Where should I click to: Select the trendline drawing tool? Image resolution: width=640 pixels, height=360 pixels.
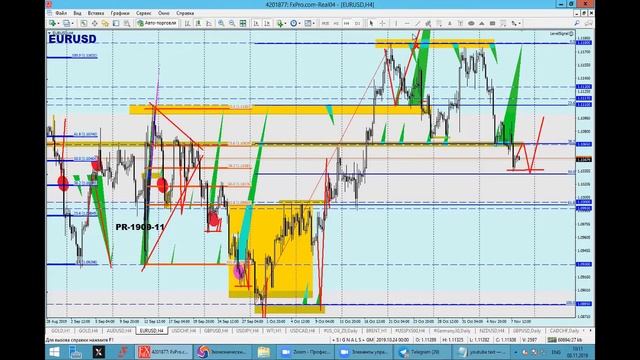click(x=418, y=23)
